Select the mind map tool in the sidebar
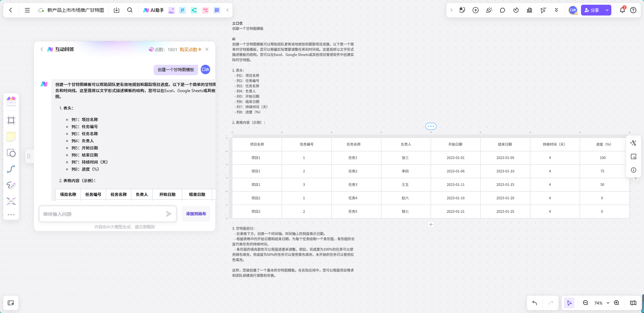 point(11,201)
